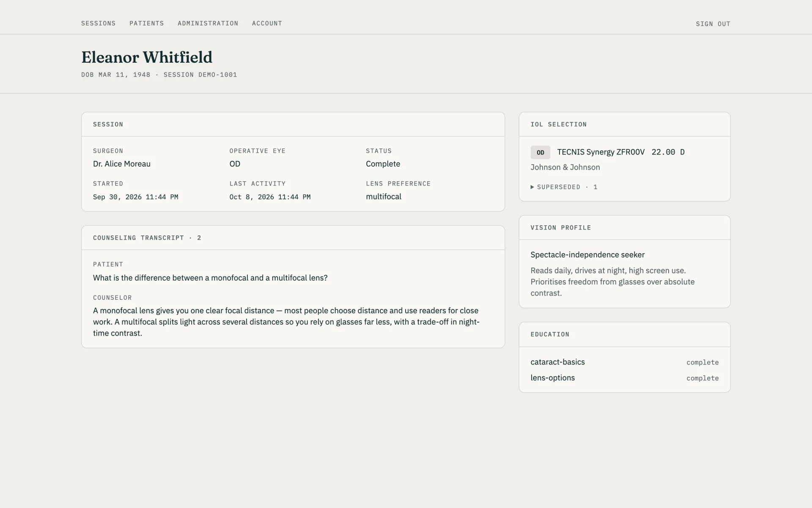Click the Spectacle-independence seeker profile title
Screen dimensions: 812x508
tap(587, 254)
